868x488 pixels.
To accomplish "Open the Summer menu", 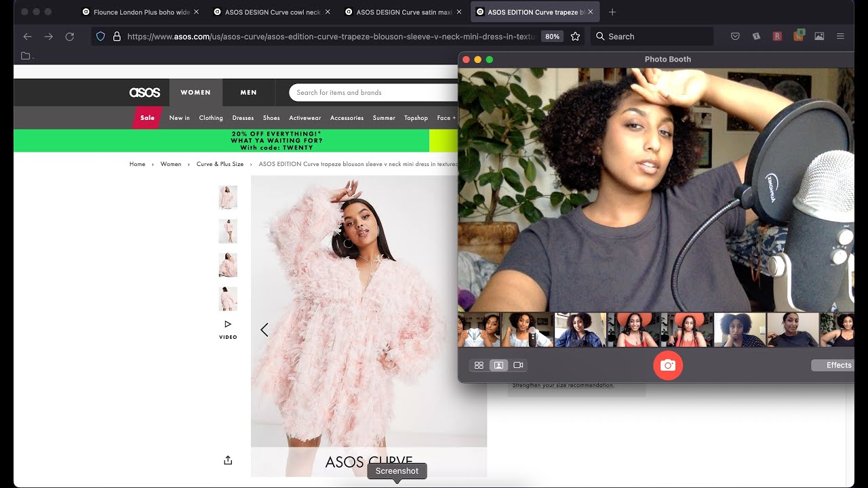I will pos(384,118).
